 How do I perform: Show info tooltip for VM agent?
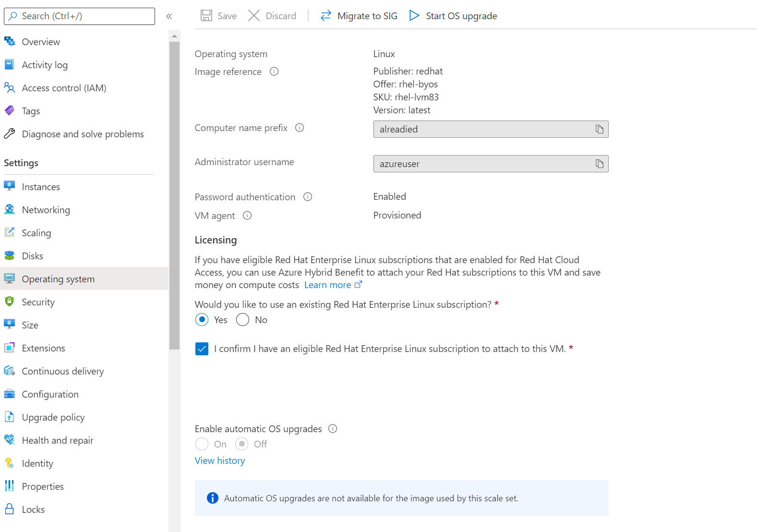247,216
